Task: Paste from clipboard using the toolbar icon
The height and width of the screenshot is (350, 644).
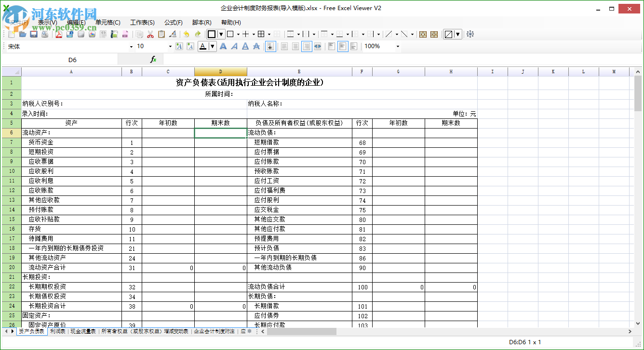Action: (x=161, y=34)
